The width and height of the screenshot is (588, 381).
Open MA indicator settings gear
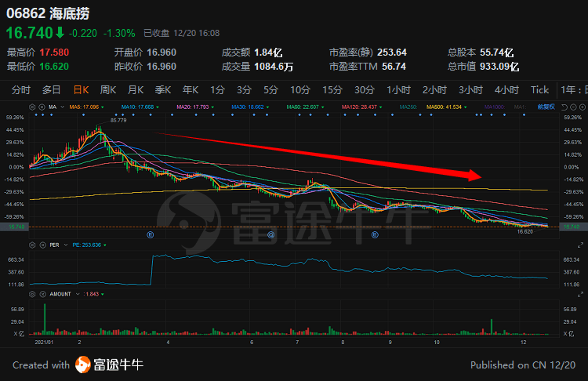click(x=32, y=107)
